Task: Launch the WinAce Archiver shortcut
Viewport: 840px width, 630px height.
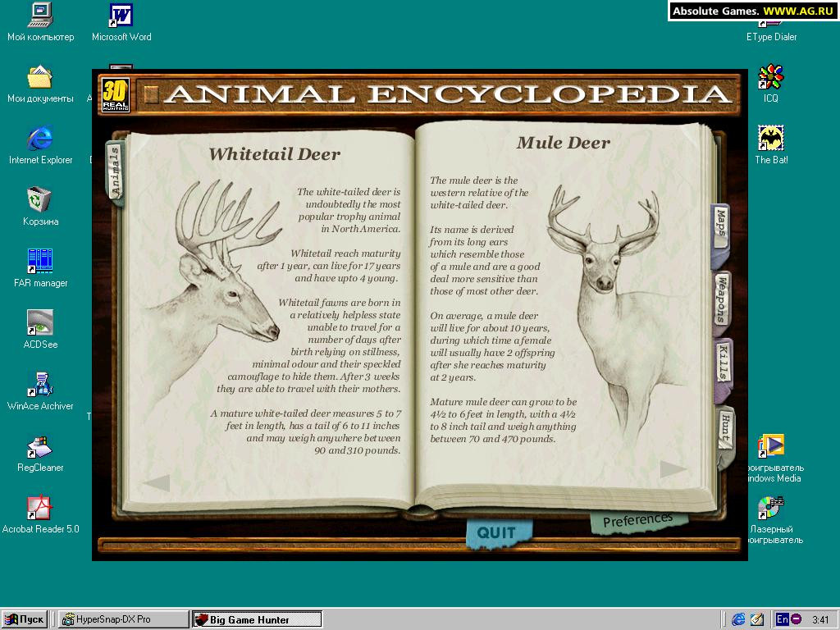Action: (x=40, y=392)
